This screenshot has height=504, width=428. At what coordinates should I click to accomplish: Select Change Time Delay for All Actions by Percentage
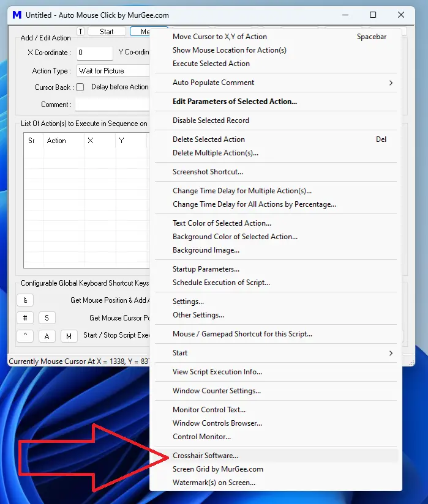[x=276, y=204]
